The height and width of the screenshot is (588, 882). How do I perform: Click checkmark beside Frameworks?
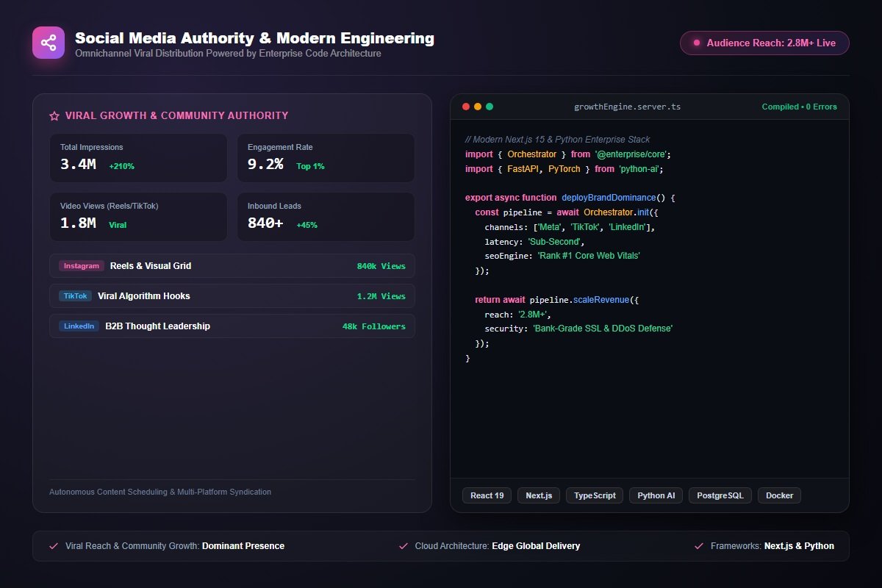699,546
